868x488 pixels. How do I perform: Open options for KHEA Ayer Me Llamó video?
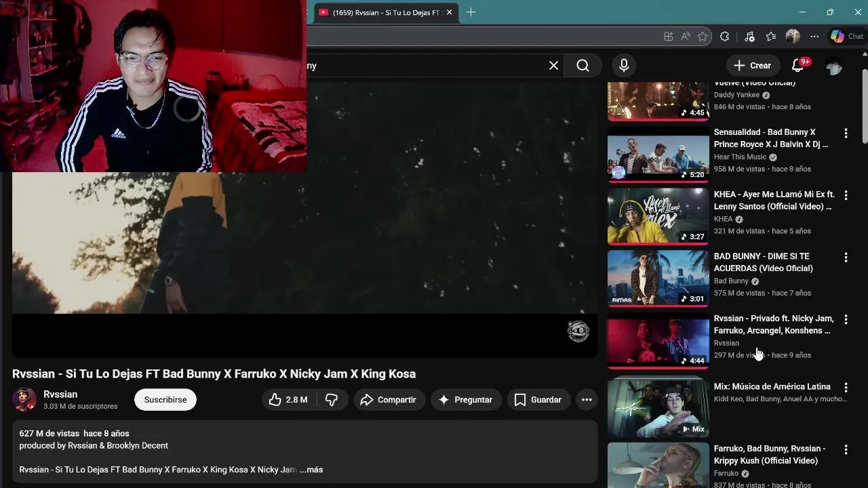pos(846,195)
